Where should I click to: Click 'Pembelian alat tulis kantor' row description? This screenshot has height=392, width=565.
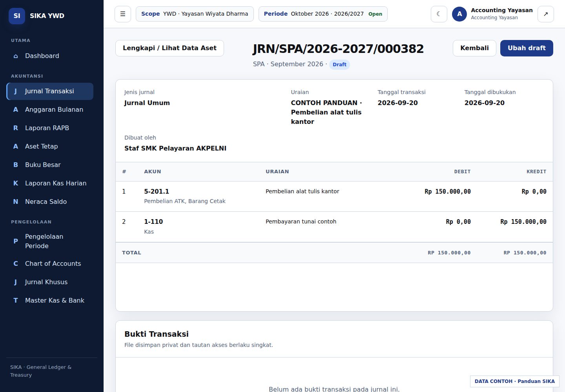click(302, 192)
